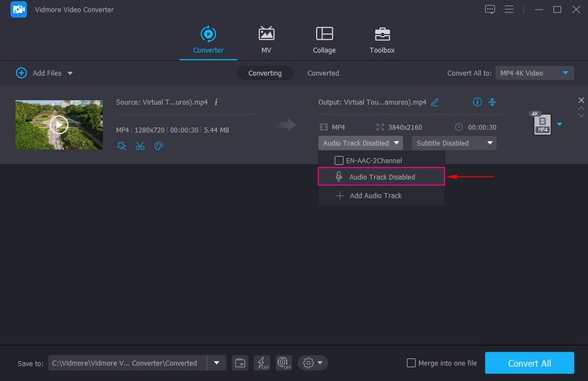Viewport: 588px width, 381px height.
Task: Click the source file info icon
Action: pos(216,102)
